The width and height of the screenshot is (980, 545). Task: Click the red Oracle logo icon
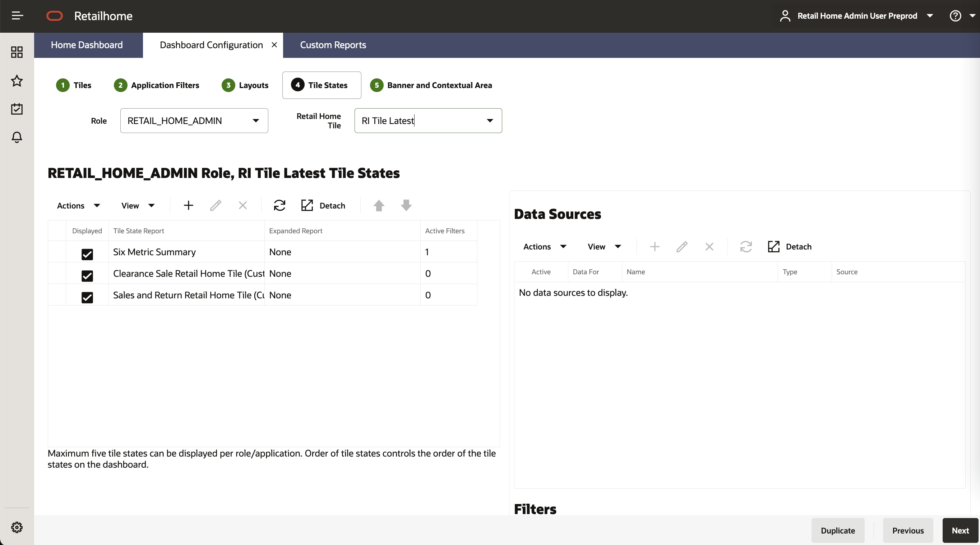pyautogui.click(x=54, y=15)
